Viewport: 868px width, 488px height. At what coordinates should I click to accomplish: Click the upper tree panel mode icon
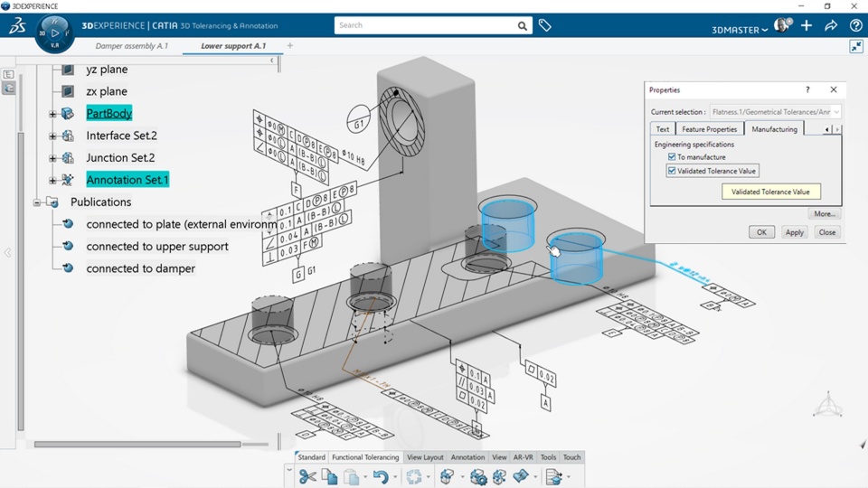pyautogui.click(x=8, y=74)
